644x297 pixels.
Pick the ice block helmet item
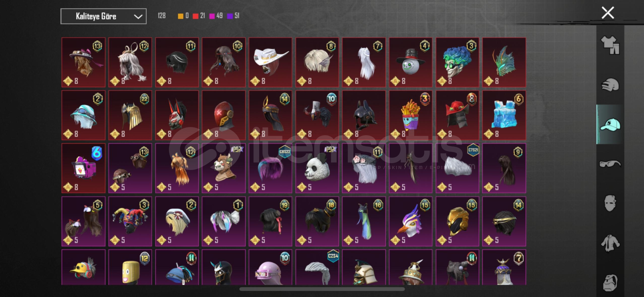(x=504, y=115)
